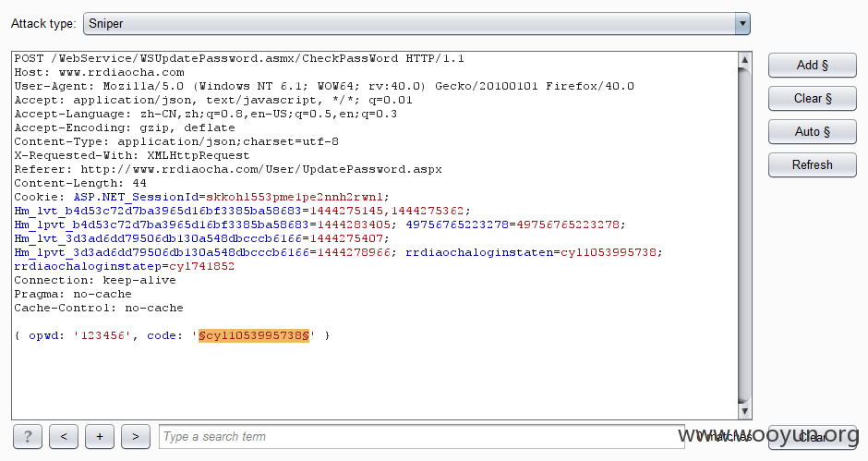The height and width of the screenshot is (461, 868).
Task: Click the Hm_lvt_3d3ad6dd79506db130a548dbcccb6166 cookie name
Action: [158, 238]
